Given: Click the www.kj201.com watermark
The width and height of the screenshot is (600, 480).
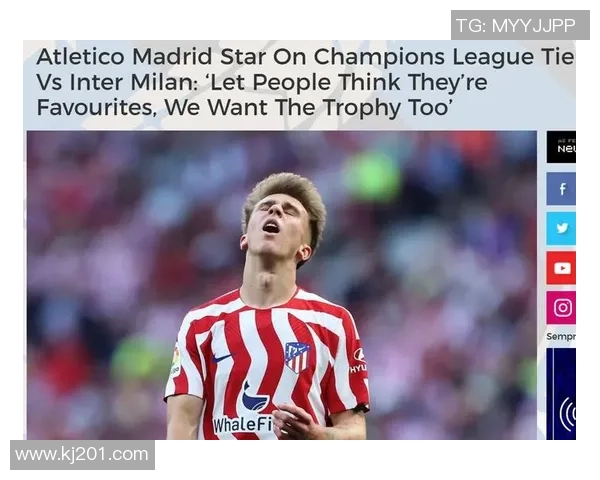Looking at the screenshot, I should pyautogui.click(x=82, y=455).
